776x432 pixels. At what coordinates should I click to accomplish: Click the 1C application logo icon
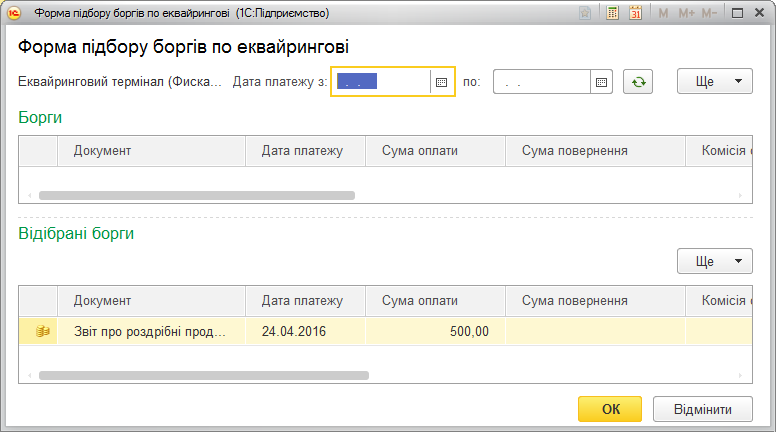[x=14, y=13]
